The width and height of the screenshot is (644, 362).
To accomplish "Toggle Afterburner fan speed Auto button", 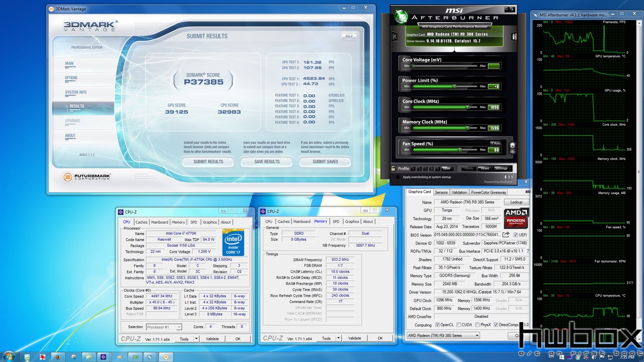I will point(495,143).
